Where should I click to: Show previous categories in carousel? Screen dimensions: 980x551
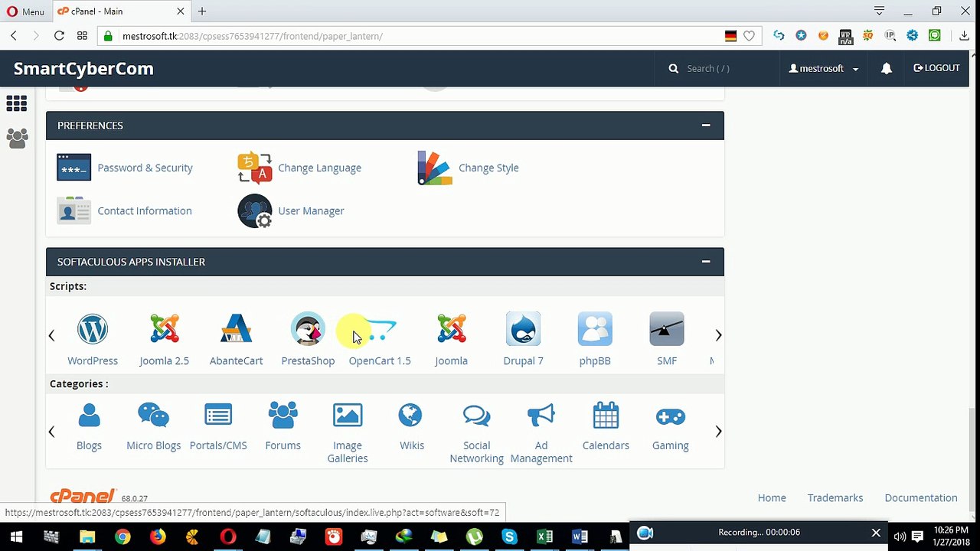(51, 432)
